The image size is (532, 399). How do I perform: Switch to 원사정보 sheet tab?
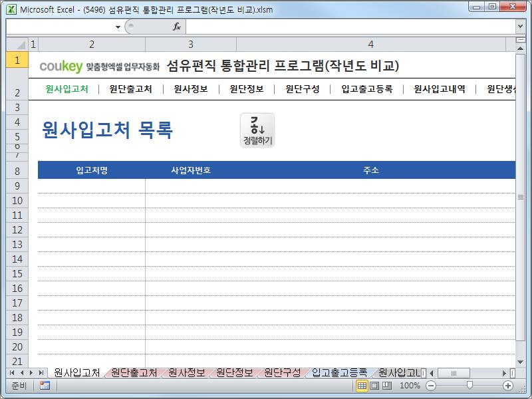point(187,373)
